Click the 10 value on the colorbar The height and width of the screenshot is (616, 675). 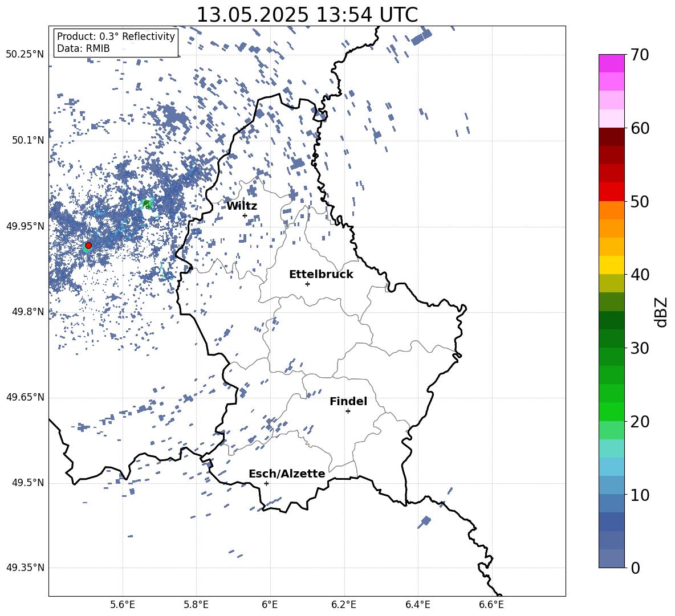[x=639, y=495]
